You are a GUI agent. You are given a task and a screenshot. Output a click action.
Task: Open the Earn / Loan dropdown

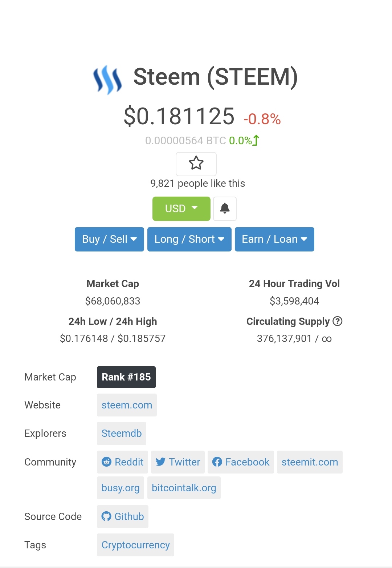(x=274, y=239)
